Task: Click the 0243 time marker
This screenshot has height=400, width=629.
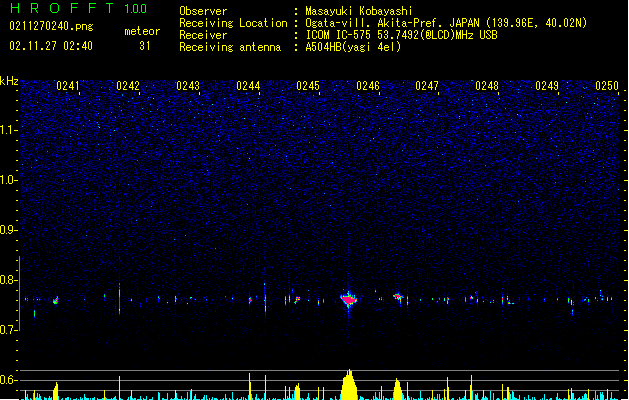Action: point(188,86)
